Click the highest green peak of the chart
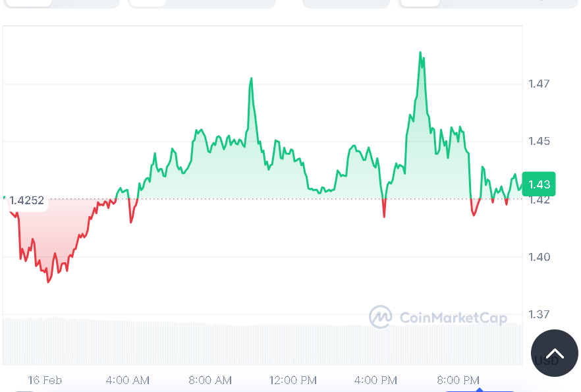Viewport: 581px width, 392px height. [420, 53]
